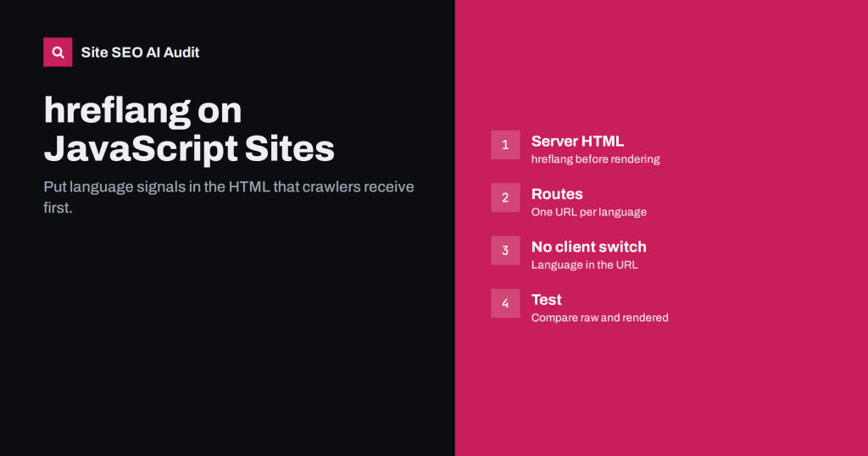Screen dimensions: 868x456
Task: Click the 'Site SEO AI Audit' brand name
Action: click(x=140, y=53)
